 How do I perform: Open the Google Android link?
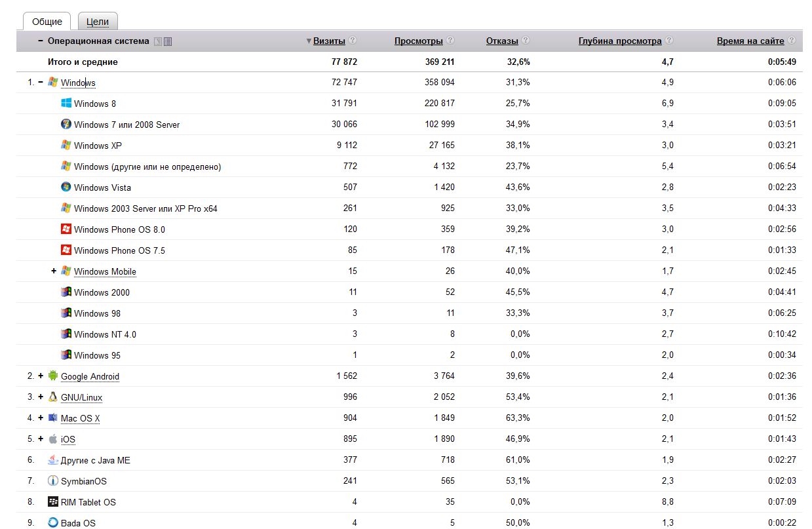pos(90,376)
